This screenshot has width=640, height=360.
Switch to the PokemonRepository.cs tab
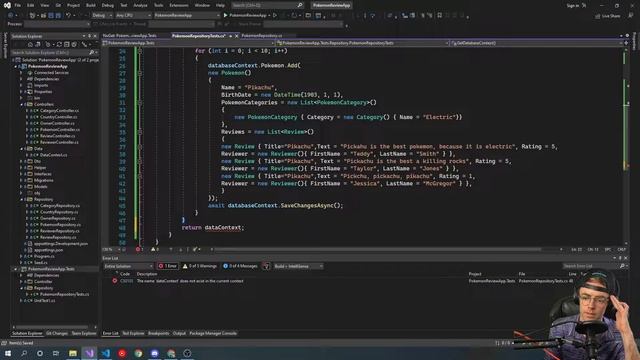262,36
